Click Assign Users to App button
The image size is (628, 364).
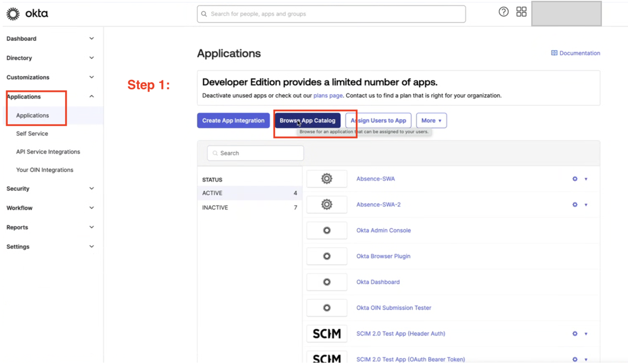(378, 120)
